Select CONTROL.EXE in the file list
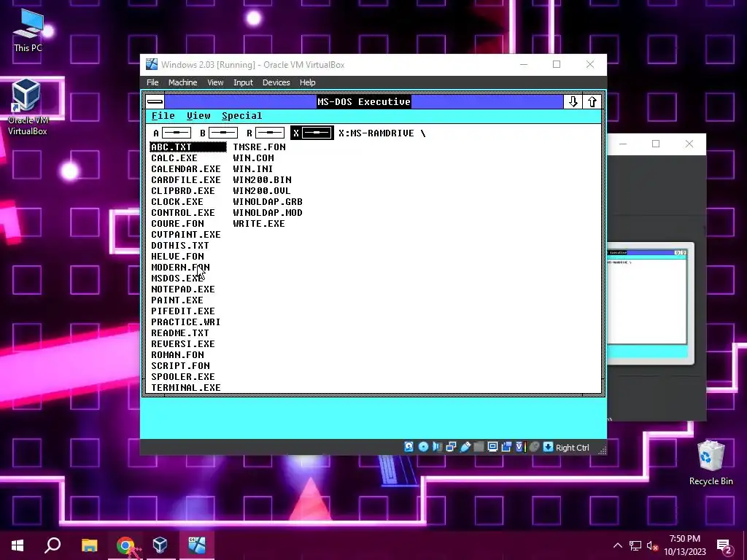The width and height of the screenshot is (747, 560). [x=183, y=213]
